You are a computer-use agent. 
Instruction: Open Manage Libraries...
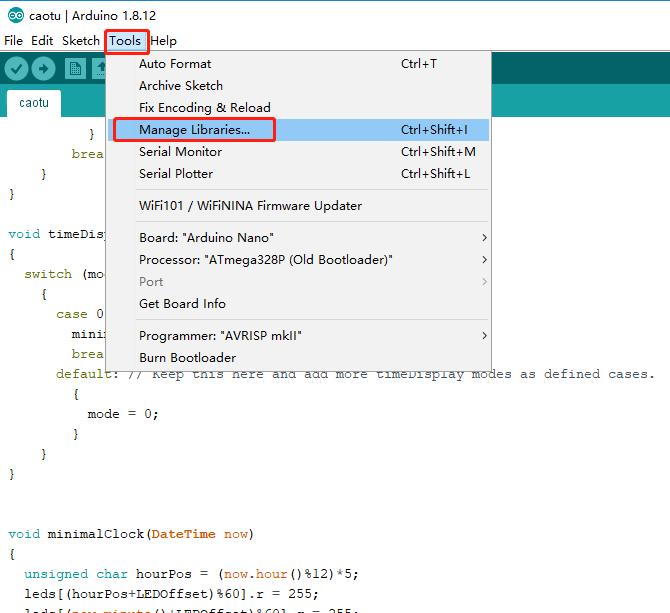(298, 130)
